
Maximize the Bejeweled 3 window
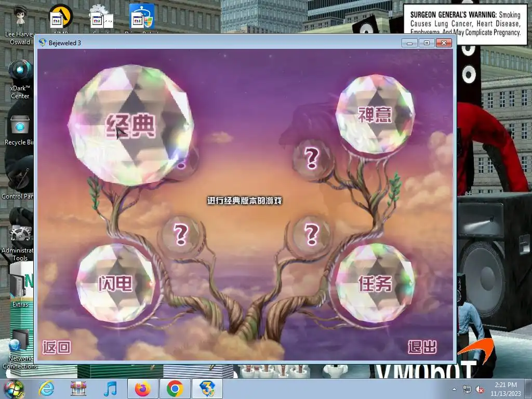[x=427, y=43]
